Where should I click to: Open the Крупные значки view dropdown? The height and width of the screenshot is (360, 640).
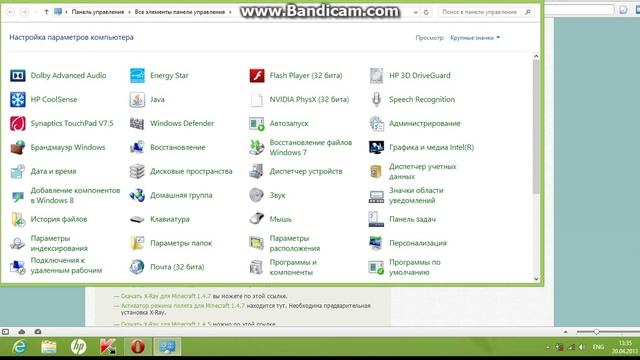point(475,38)
